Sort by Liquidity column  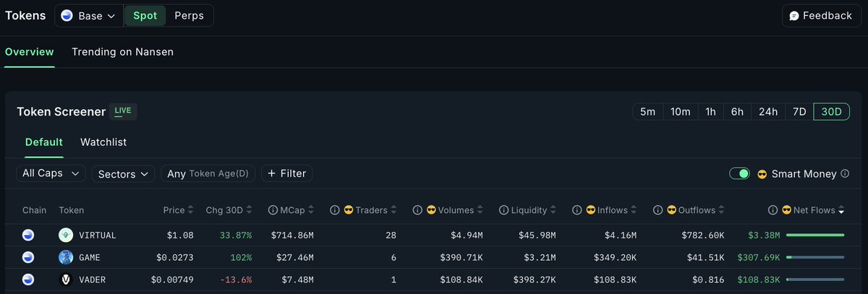tap(533, 210)
